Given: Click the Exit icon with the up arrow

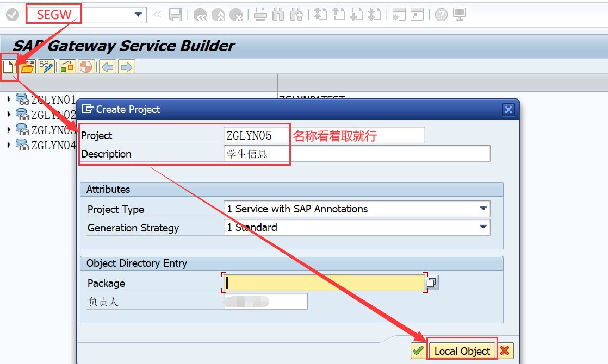Looking at the screenshot, I should 218,15.
